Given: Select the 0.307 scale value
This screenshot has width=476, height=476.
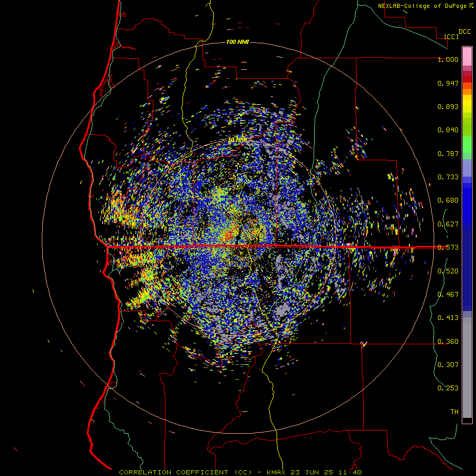Looking at the screenshot, I should [448, 365].
